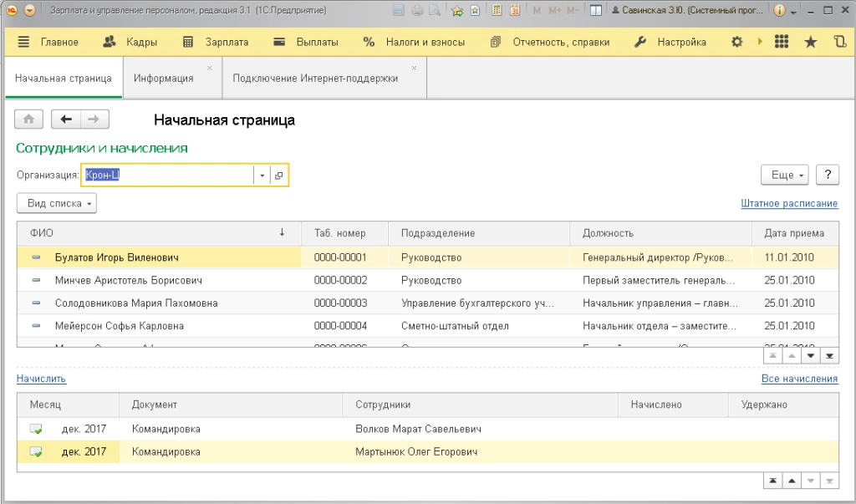Click the home page button
The width and height of the screenshot is (856, 504).
28,120
